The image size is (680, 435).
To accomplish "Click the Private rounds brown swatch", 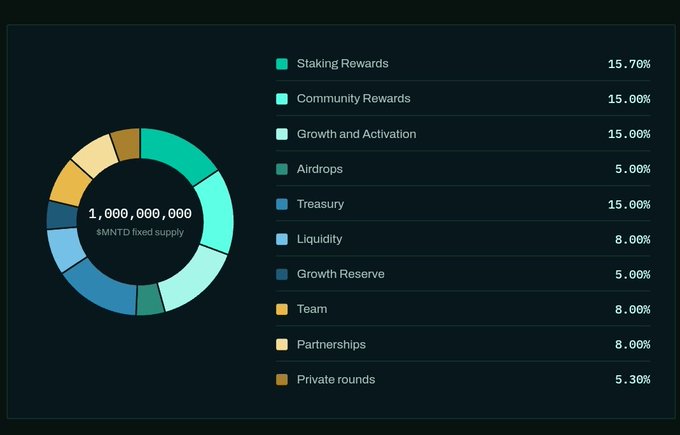I will 281,379.
